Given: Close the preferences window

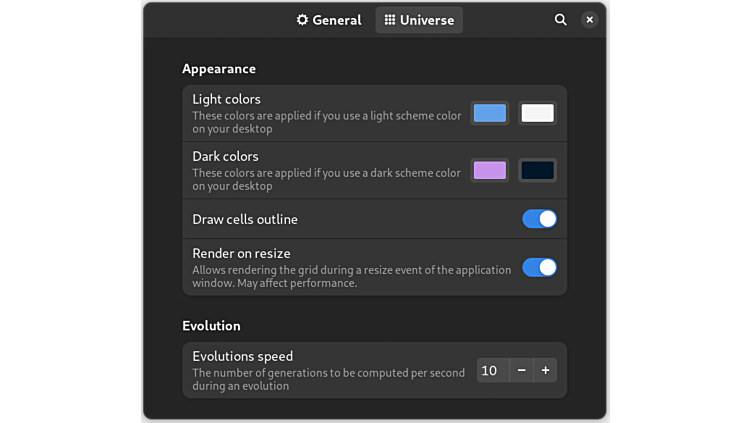Looking at the screenshot, I should coord(590,20).
